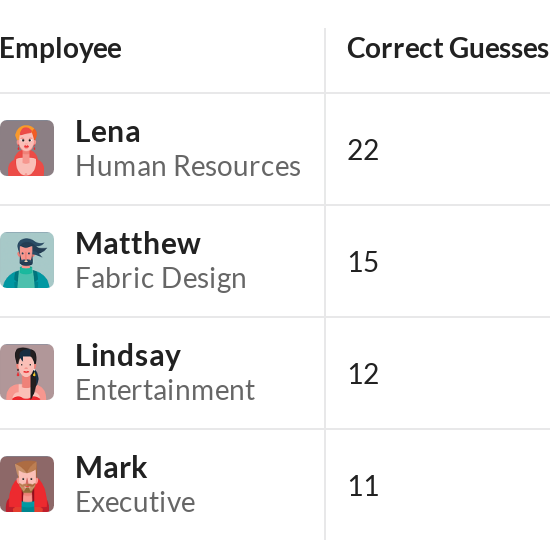Click Mark's avatar picture
Screen dimensions: 550x540
tap(27, 484)
